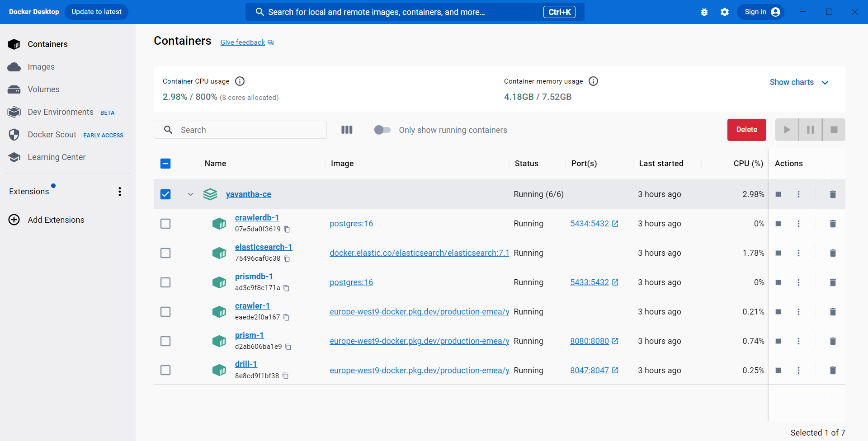This screenshot has width=868, height=441.
Task: Open Learning Center in sidebar
Action: click(x=68, y=157)
